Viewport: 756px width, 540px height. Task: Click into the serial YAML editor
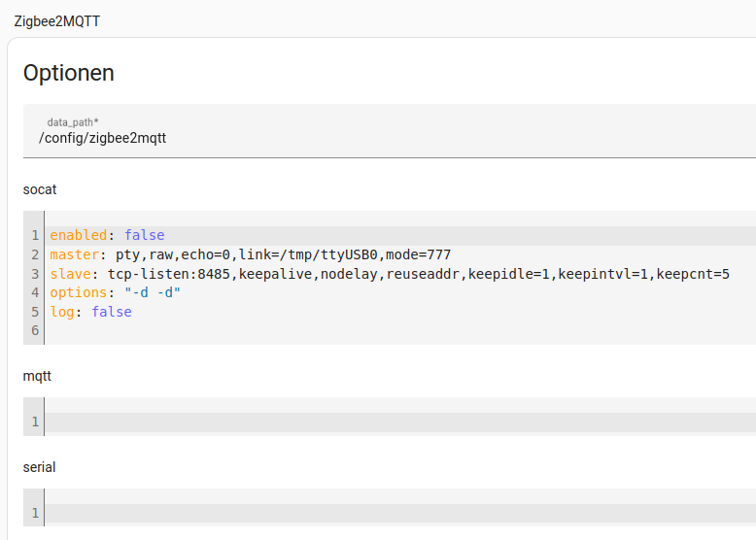pos(400,514)
